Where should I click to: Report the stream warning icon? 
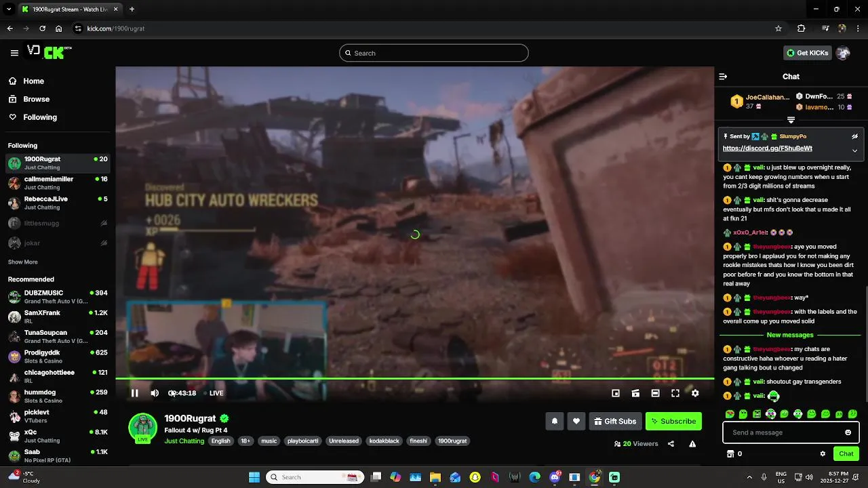[x=692, y=444]
